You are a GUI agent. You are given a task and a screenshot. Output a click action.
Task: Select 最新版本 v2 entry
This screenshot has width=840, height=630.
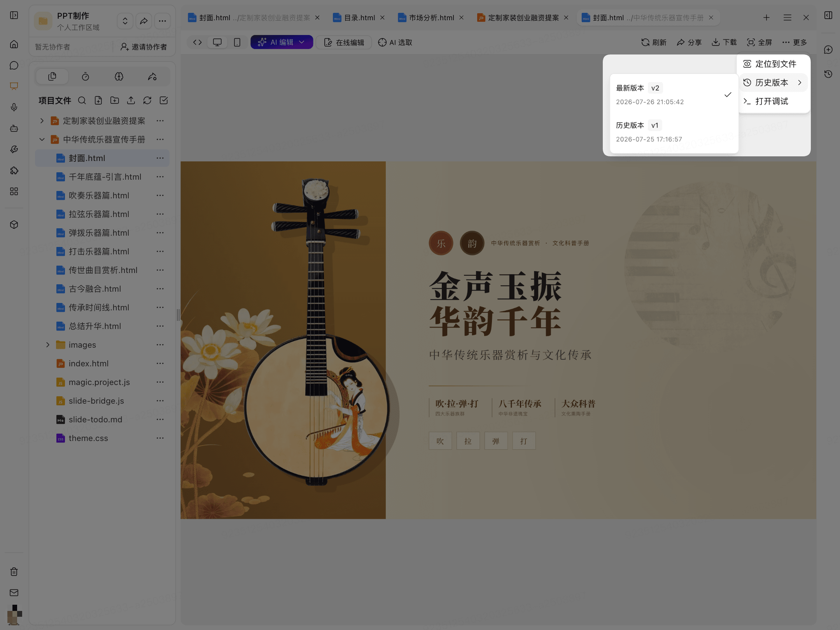(x=674, y=94)
